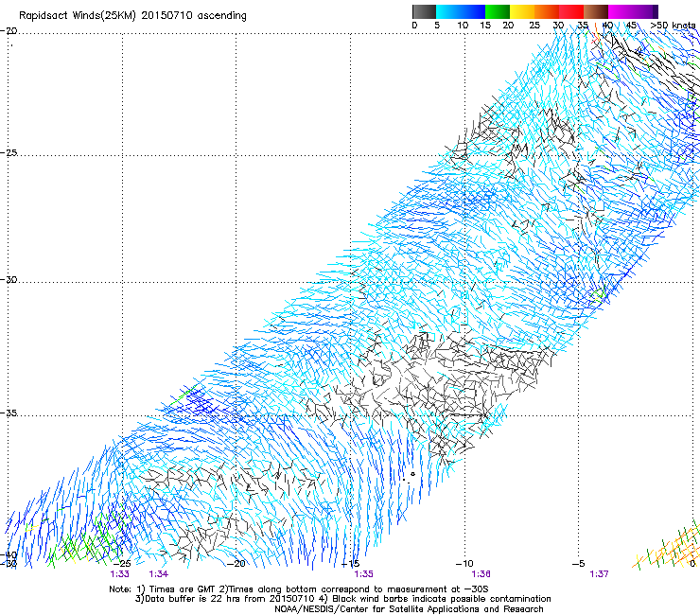Click the '-5' longitude label on bottom axis
This screenshot has width=700, height=615.
[x=579, y=564]
